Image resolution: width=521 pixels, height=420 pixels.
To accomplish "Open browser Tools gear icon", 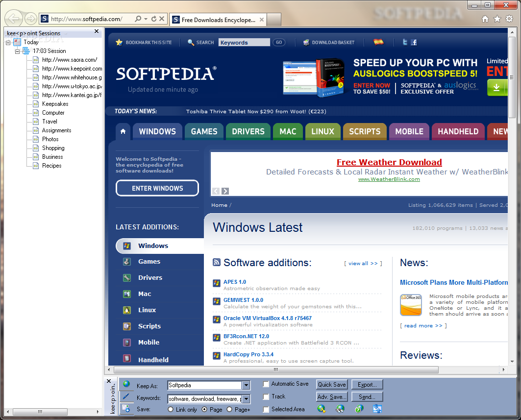I will pos(509,19).
